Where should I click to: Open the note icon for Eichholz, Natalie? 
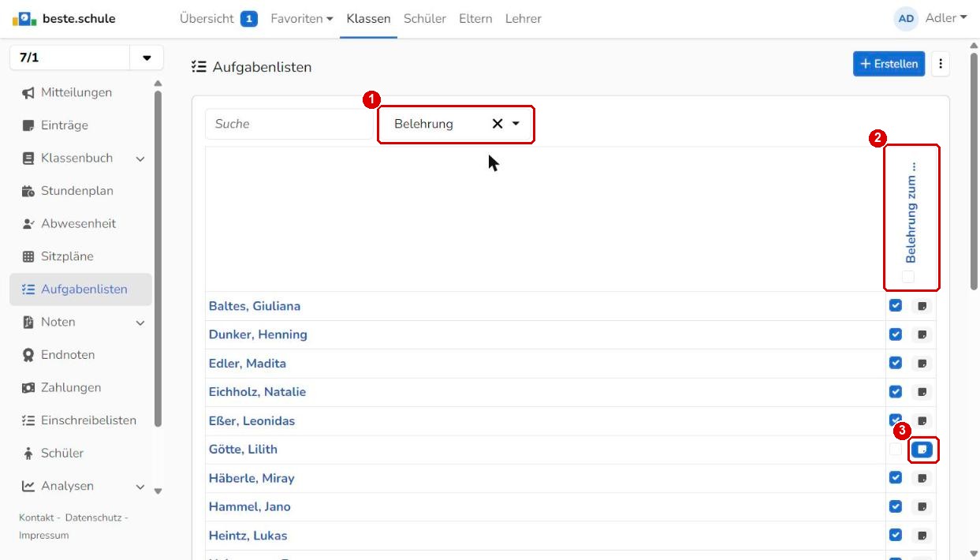[x=922, y=392]
